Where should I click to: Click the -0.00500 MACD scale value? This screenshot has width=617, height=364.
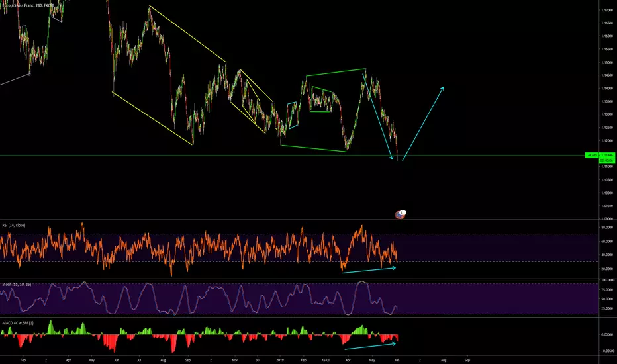click(607, 351)
